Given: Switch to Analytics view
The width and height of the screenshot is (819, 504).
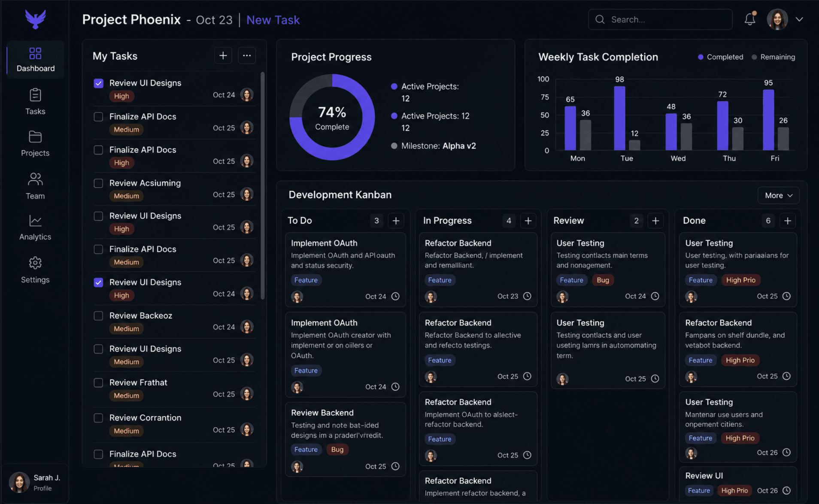Looking at the screenshot, I should tap(35, 228).
